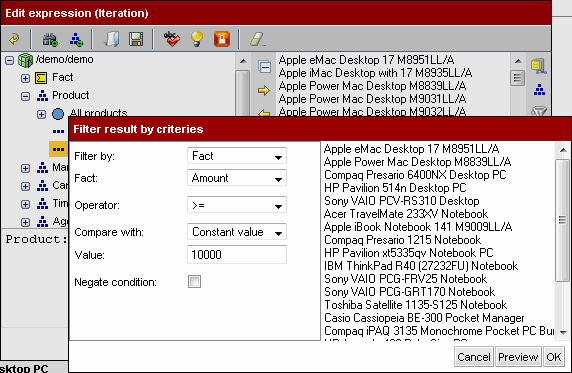The height and width of the screenshot is (373, 572).
Task: Open the Filter by dropdown
Action: pyautogui.click(x=237, y=156)
